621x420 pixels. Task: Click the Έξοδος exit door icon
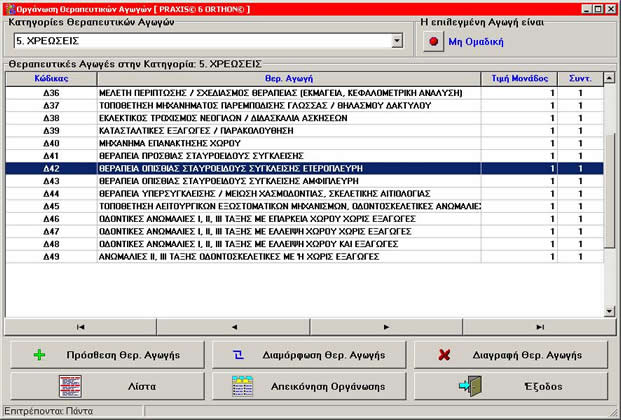[x=470, y=386]
